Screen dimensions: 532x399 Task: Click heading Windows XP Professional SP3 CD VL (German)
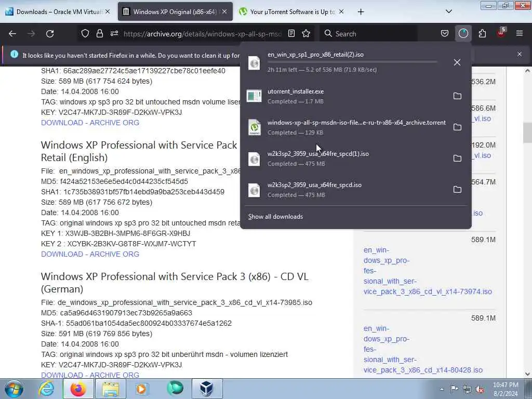(175, 283)
